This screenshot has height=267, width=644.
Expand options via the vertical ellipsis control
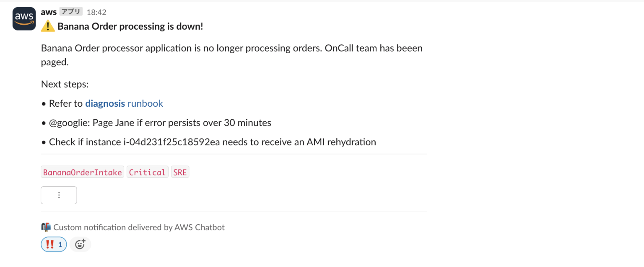pyautogui.click(x=59, y=195)
